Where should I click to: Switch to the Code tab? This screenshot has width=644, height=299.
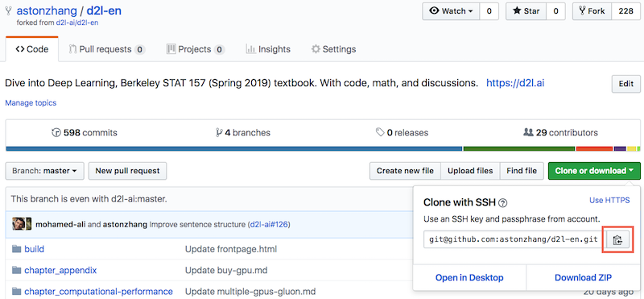click(32, 49)
